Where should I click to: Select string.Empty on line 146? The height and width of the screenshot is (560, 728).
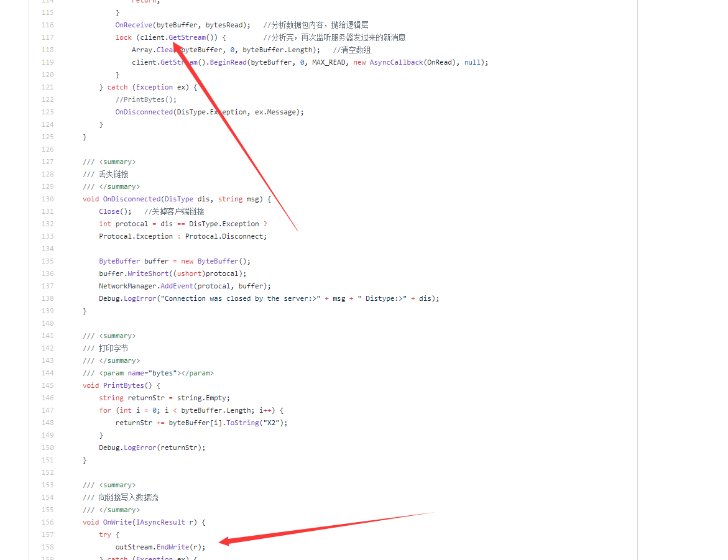pos(201,398)
